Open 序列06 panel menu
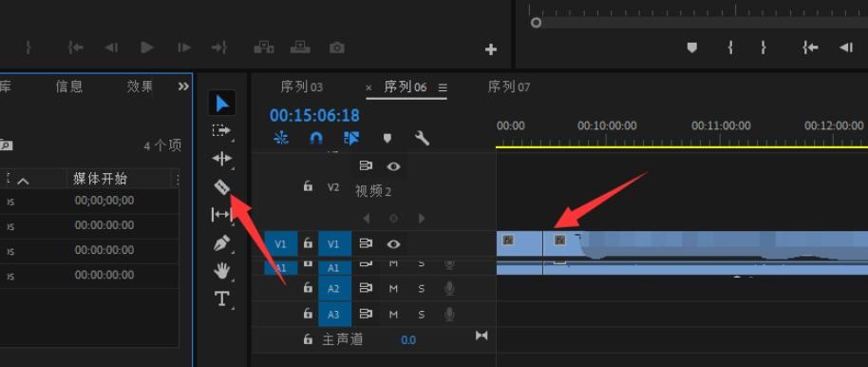The image size is (868, 367). [x=443, y=87]
